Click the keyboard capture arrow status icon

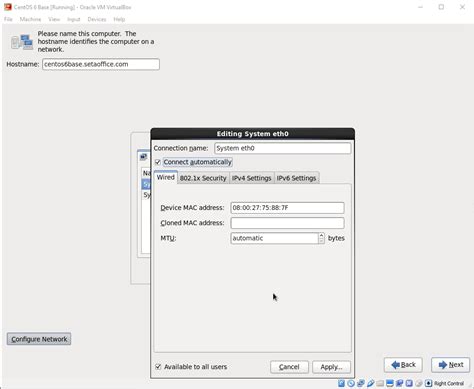coord(428,383)
